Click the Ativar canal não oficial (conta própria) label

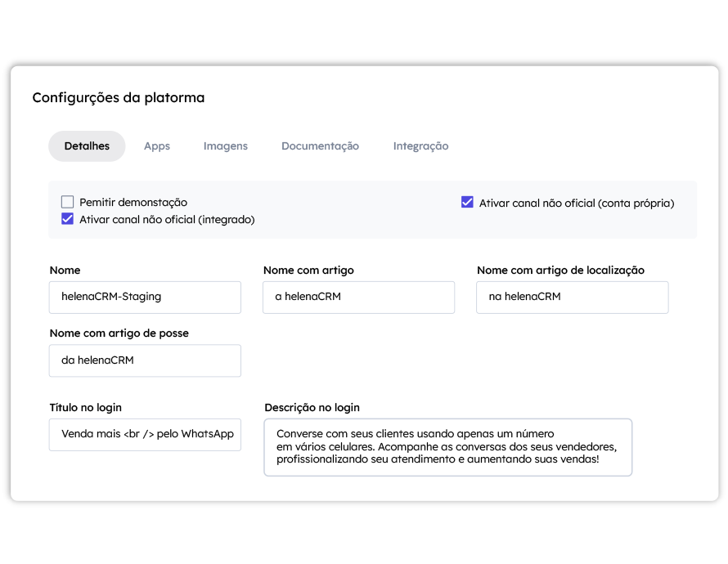[x=576, y=203]
